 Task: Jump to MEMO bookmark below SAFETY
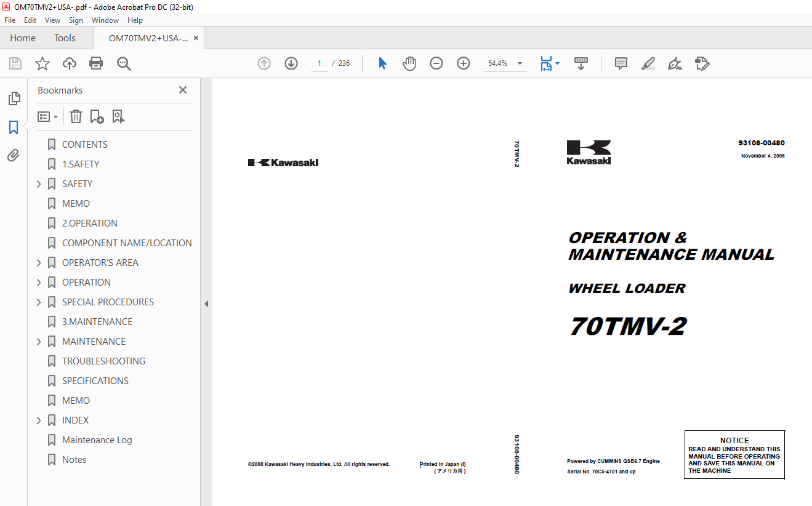(x=76, y=204)
